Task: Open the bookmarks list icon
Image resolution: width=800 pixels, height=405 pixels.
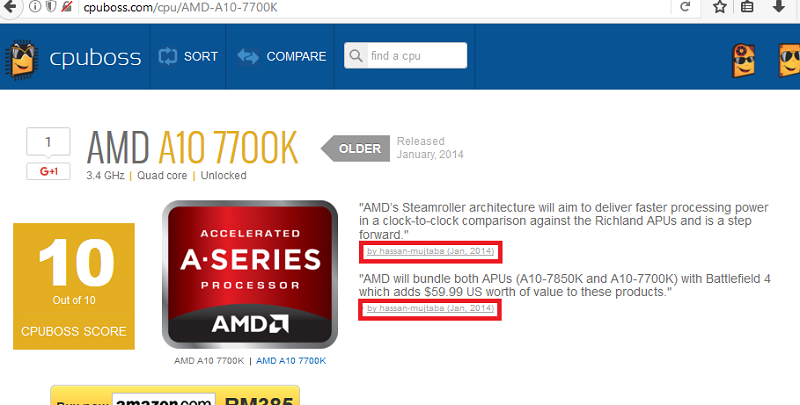Action: coord(747,7)
